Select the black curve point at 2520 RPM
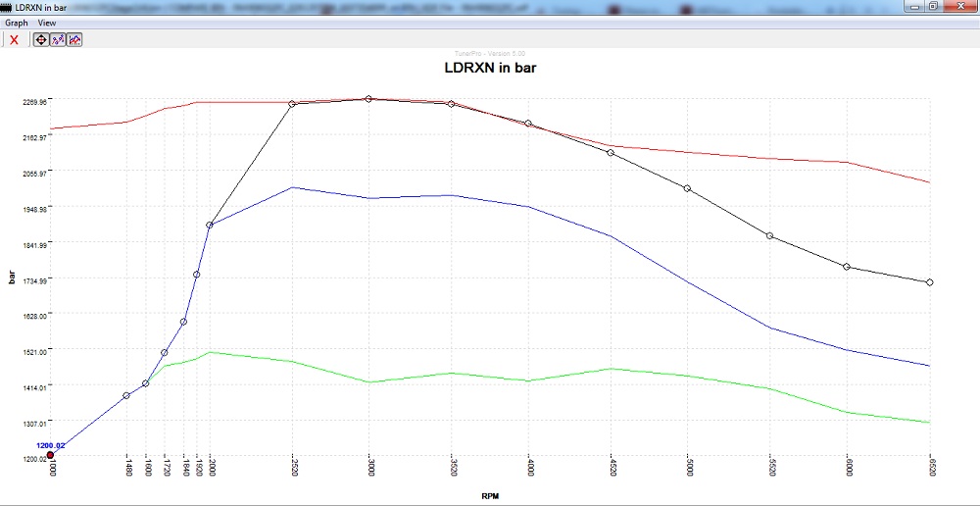The height and width of the screenshot is (506, 980). (293, 104)
